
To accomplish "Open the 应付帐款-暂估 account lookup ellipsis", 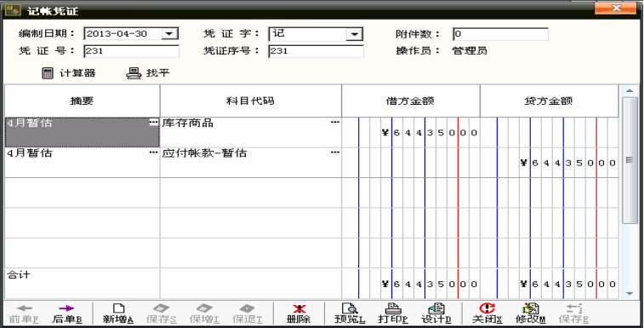I will coord(335,152).
